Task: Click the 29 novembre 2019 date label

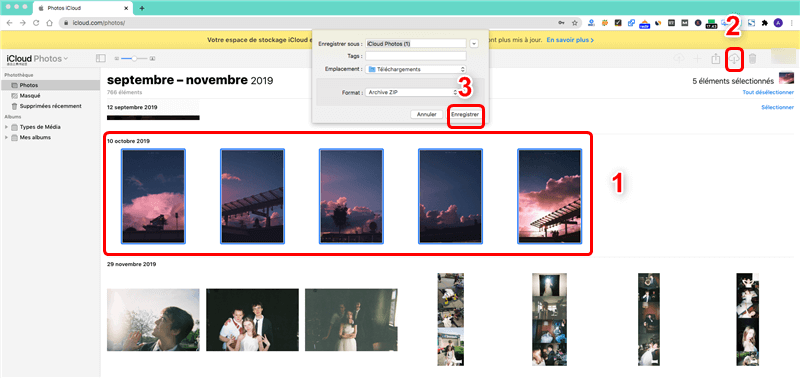Action: tap(131, 264)
